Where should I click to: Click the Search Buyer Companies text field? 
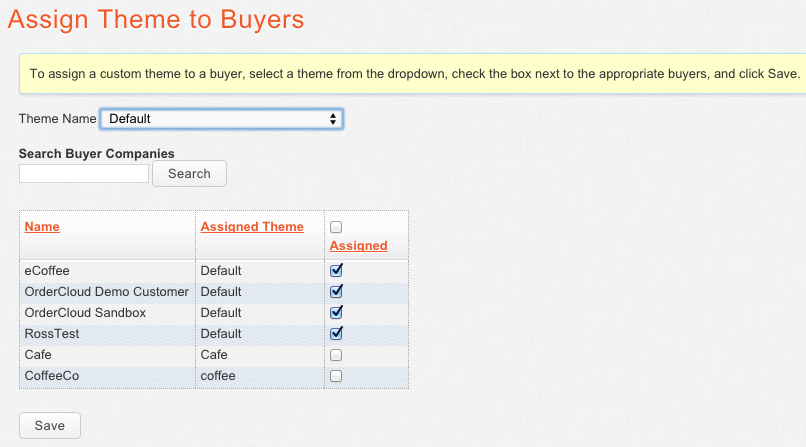coord(84,174)
